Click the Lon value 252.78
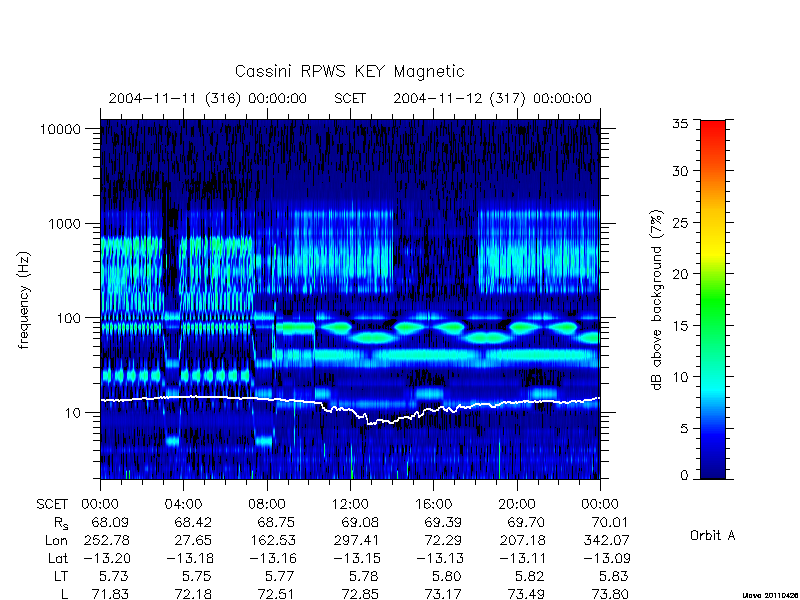Viewport: 800px width, 600px height. click(x=106, y=540)
